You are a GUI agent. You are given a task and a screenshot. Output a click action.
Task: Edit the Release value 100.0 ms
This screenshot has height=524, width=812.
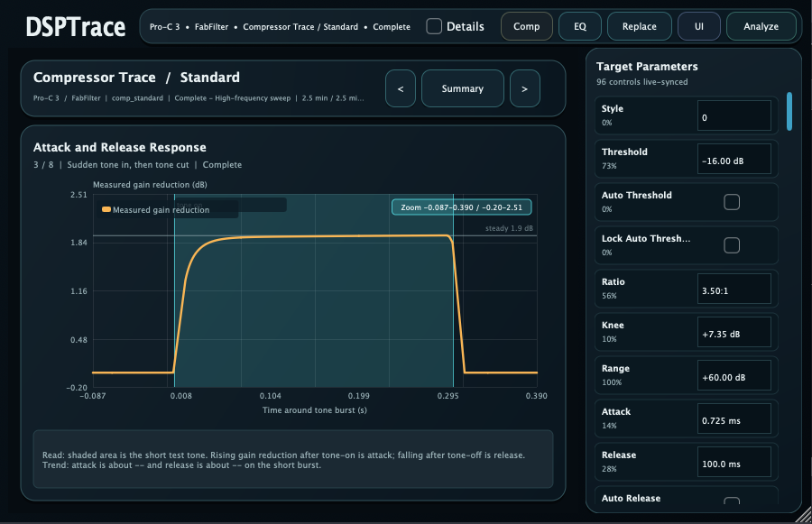(x=734, y=462)
